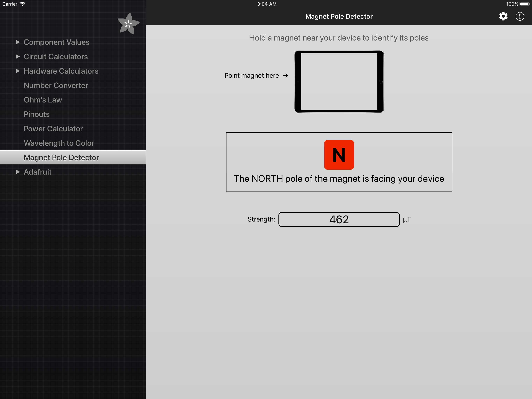Open settings with the gear icon
Screen dimensions: 532x399
pyautogui.click(x=503, y=16)
